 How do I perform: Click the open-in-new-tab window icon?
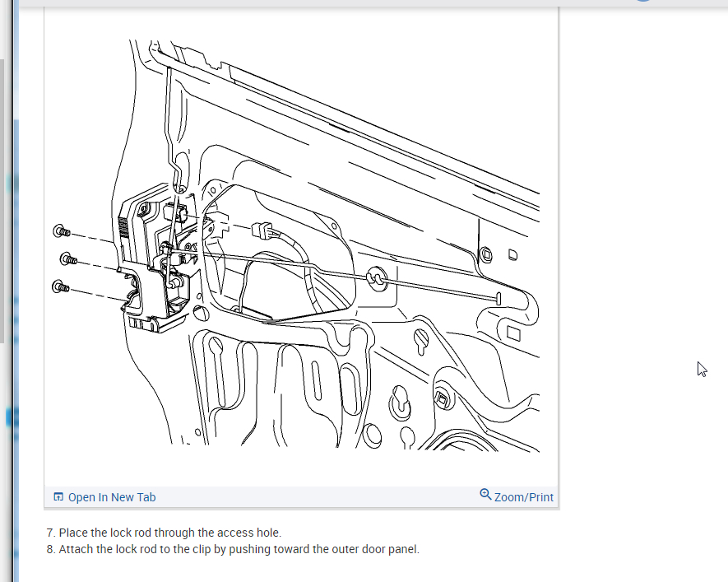58,496
